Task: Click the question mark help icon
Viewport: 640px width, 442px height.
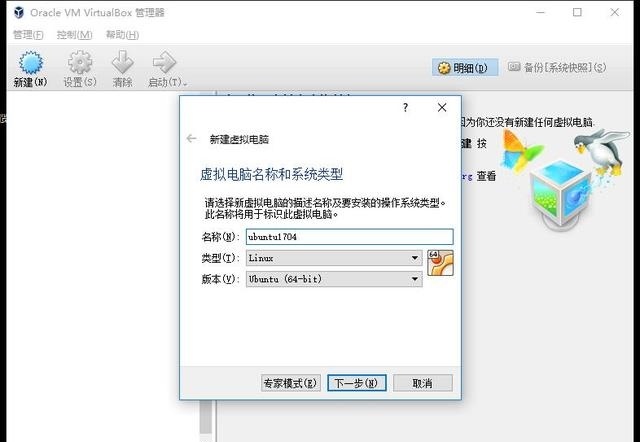Action: click(405, 107)
